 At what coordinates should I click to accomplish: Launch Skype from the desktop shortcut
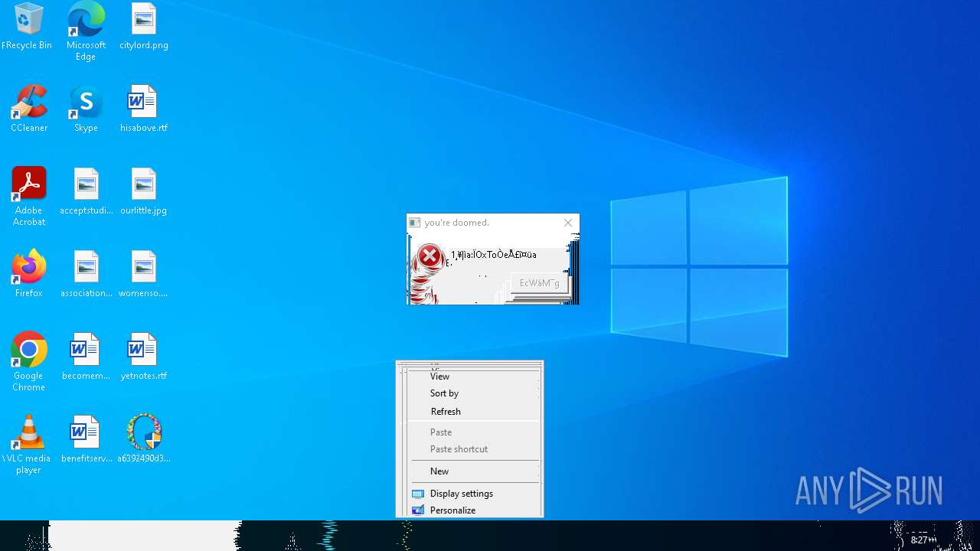[86, 109]
